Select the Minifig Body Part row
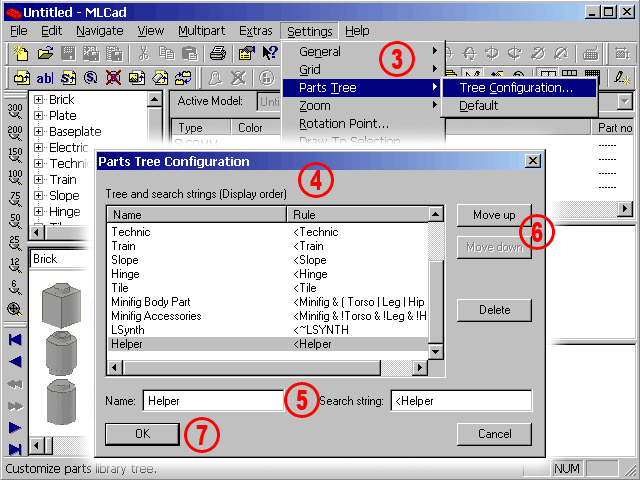The image size is (640, 480). (x=268, y=302)
